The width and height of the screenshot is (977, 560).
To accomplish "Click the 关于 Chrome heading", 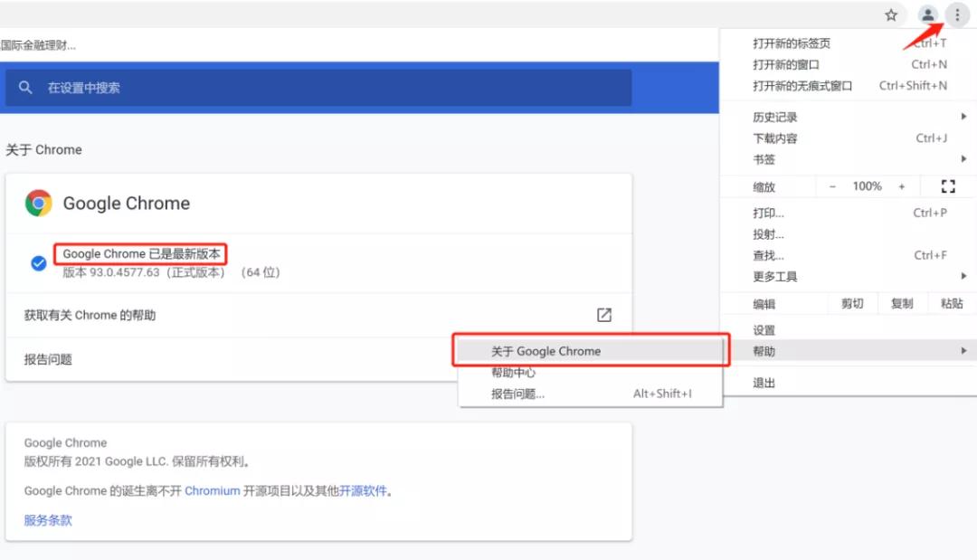I will coord(43,149).
